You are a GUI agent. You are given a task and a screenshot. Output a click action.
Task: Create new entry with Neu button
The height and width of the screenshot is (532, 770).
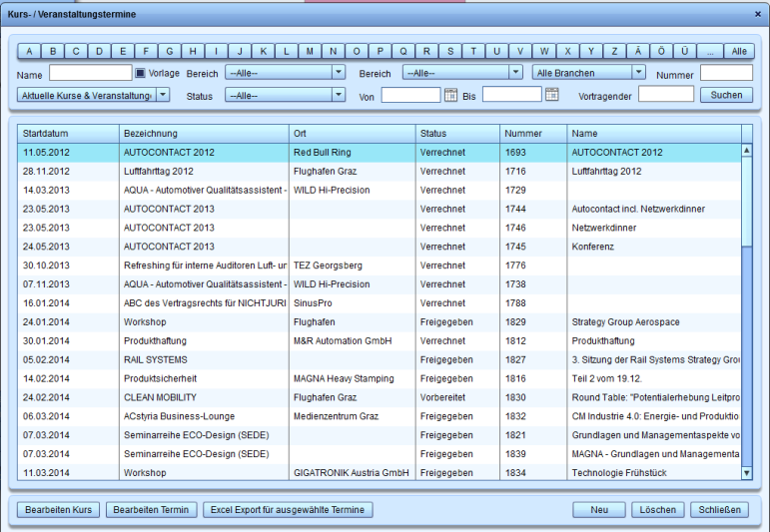599,510
